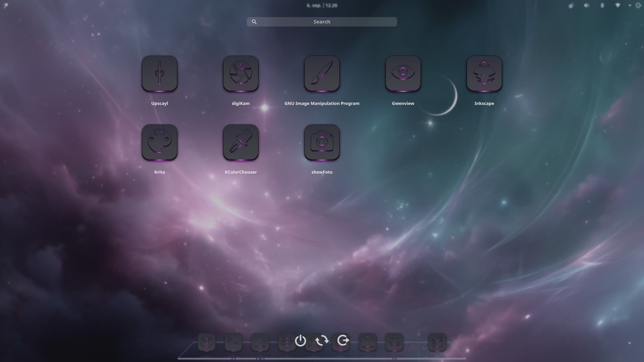The height and width of the screenshot is (362, 644).
Task: Click the date and time display
Action: (x=322, y=5)
